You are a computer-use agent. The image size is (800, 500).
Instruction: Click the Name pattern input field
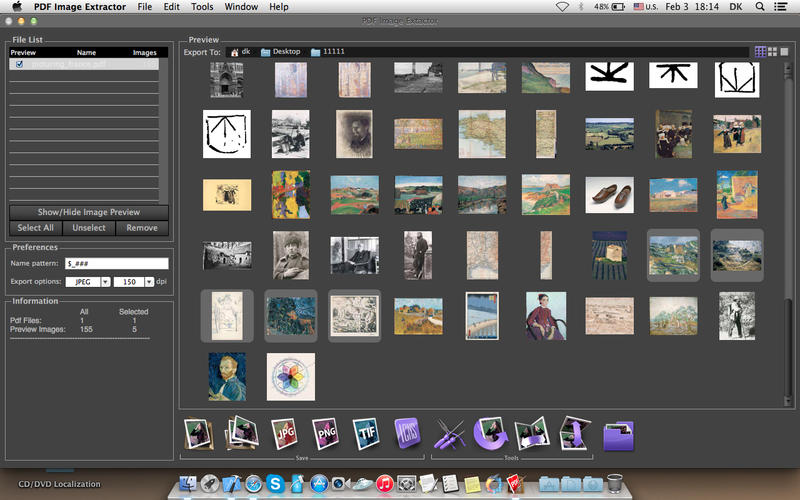[117, 263]
